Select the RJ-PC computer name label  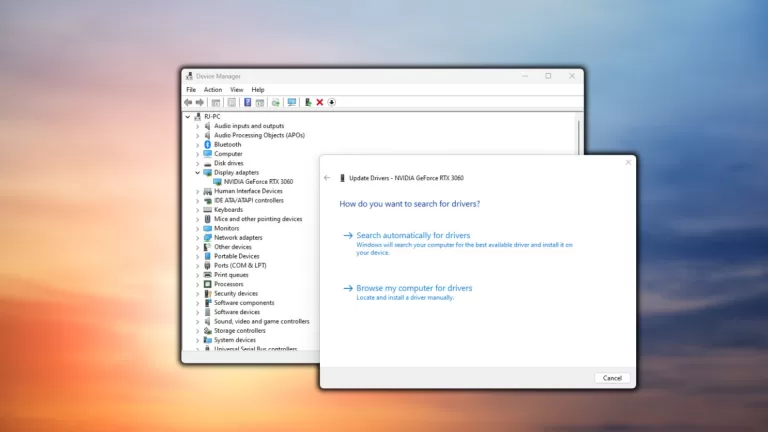(212, 117)
